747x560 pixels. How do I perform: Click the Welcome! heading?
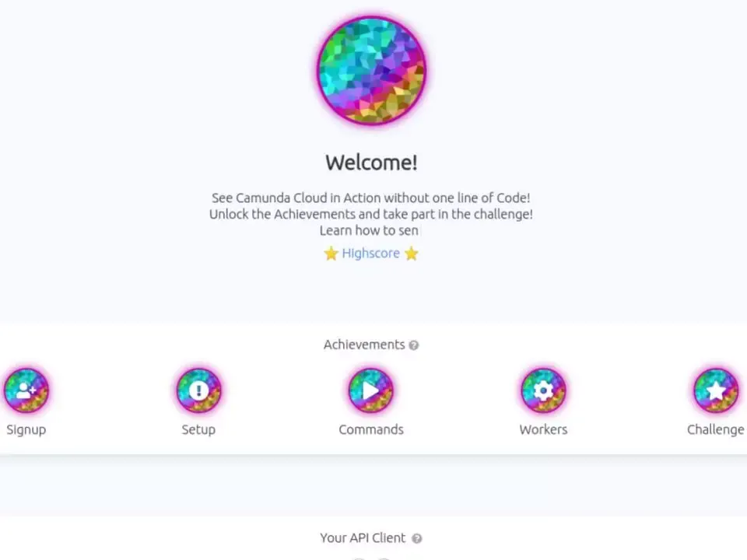pos(372,163)
